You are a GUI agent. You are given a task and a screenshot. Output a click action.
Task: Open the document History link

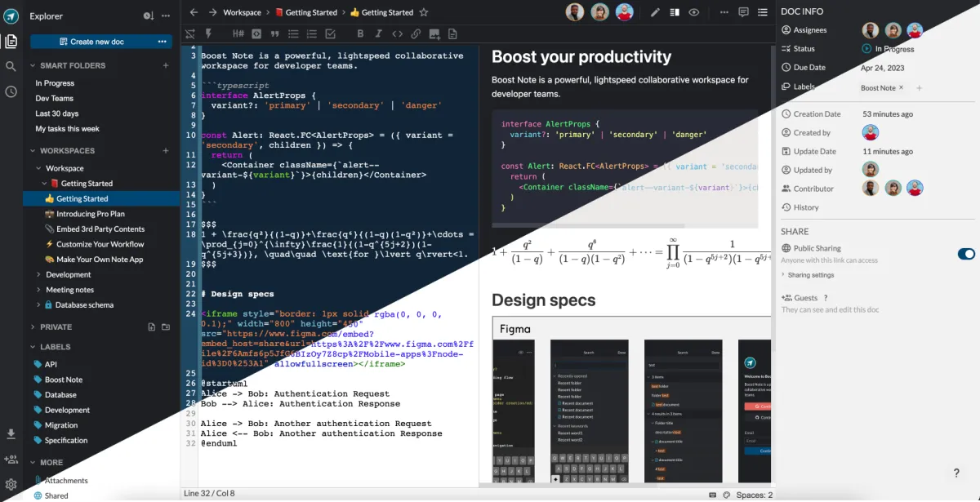(x=806, y=207)
